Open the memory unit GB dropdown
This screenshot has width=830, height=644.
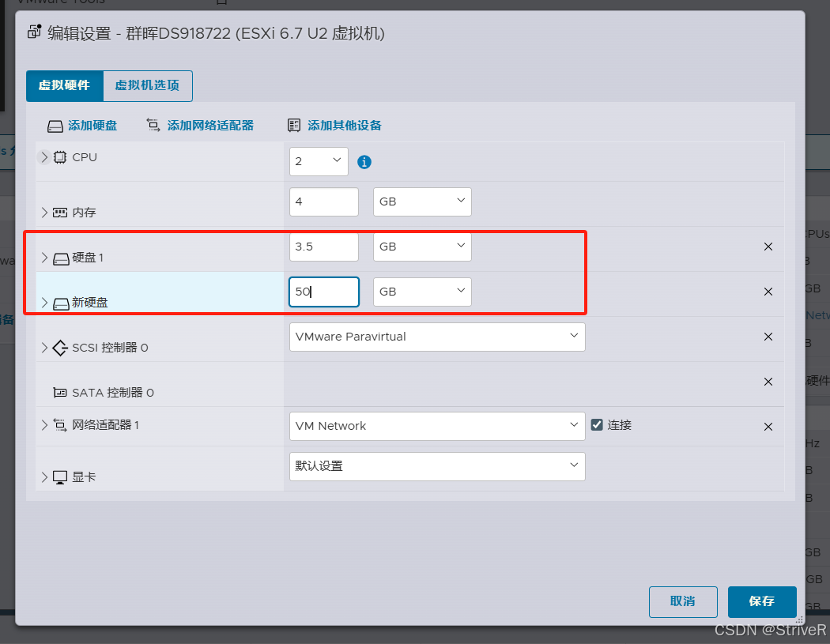pos(422,201)
